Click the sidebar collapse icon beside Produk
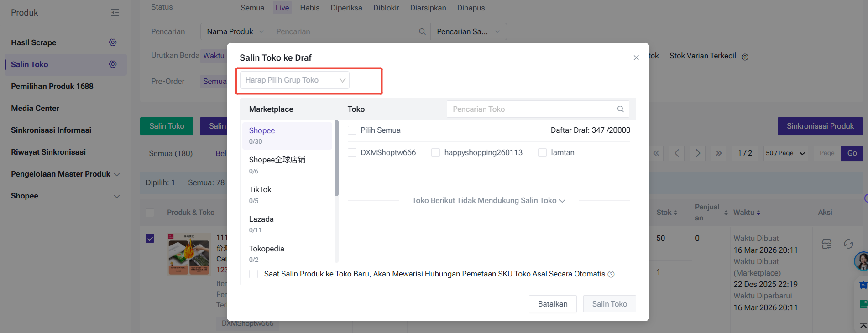868x333 pixels. (x=115, y=13)
